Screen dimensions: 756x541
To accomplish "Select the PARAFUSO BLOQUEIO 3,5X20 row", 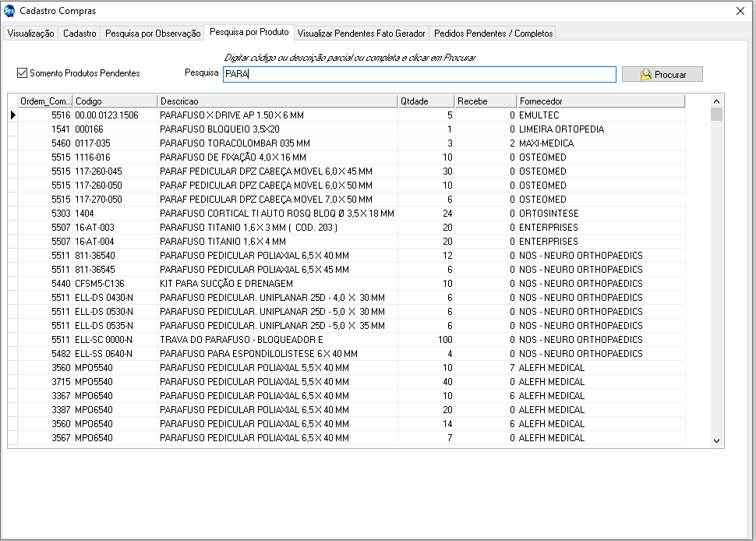I will pyautogui.click(x=220, y=129).
